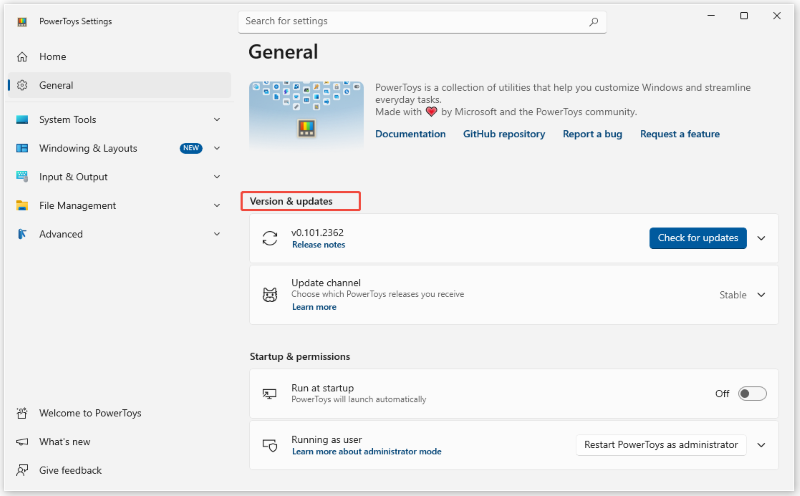Image resolution: width=800 pixels, height=496 pixels.
Task: Click the Update channel cat icon
Action: pyautogui.click(x=270, y=294)
